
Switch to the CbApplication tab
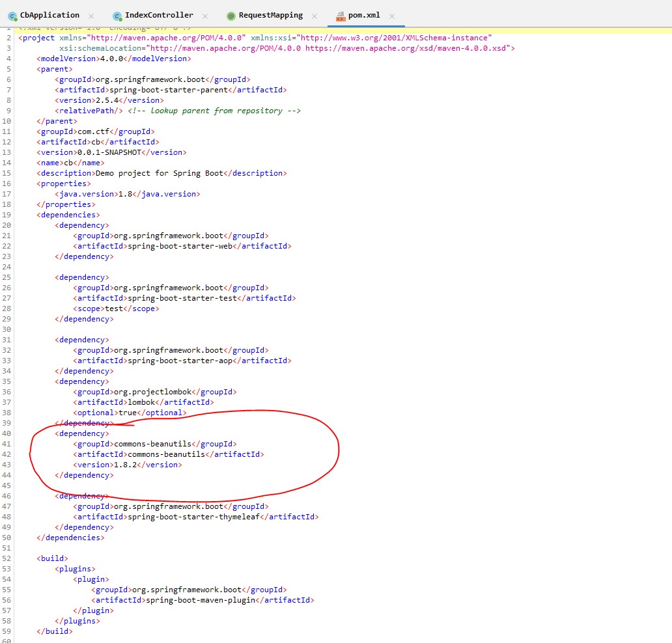49,16
